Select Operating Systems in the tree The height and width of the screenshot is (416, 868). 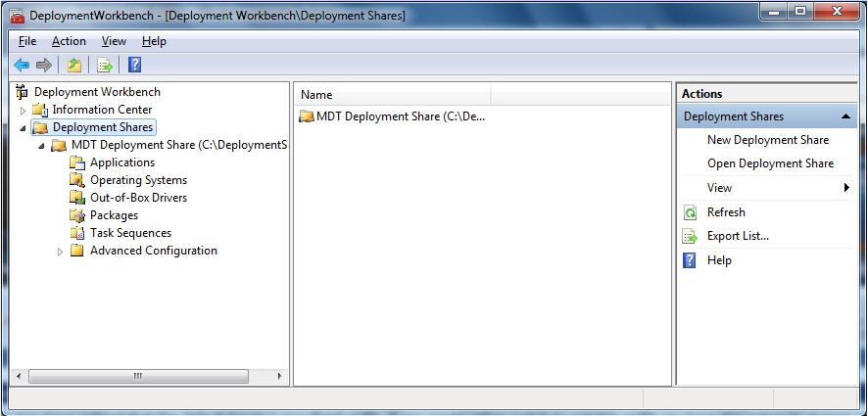tap(138, 180)
